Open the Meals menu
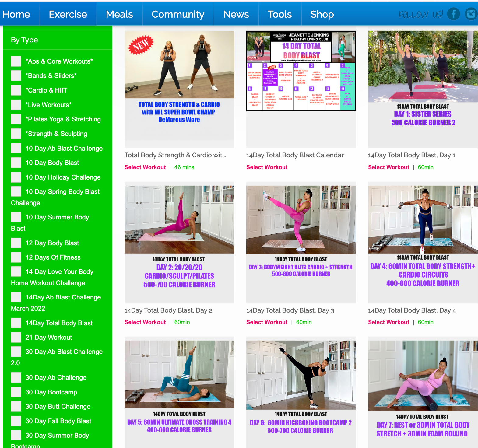Viewport: 478px width, 448px height. point(119,14)
